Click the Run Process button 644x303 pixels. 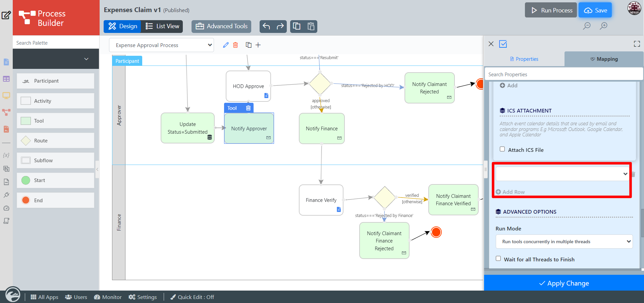point(551,10)
